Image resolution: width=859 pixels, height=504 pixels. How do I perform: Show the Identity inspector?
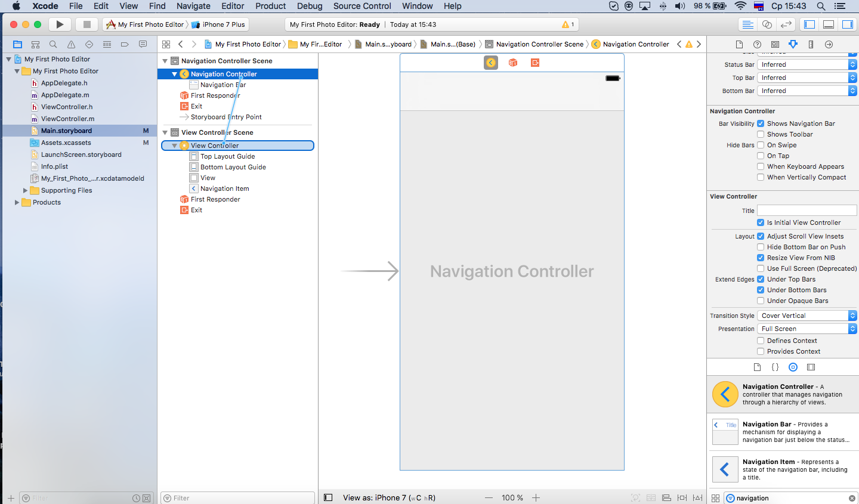point(775,44)
